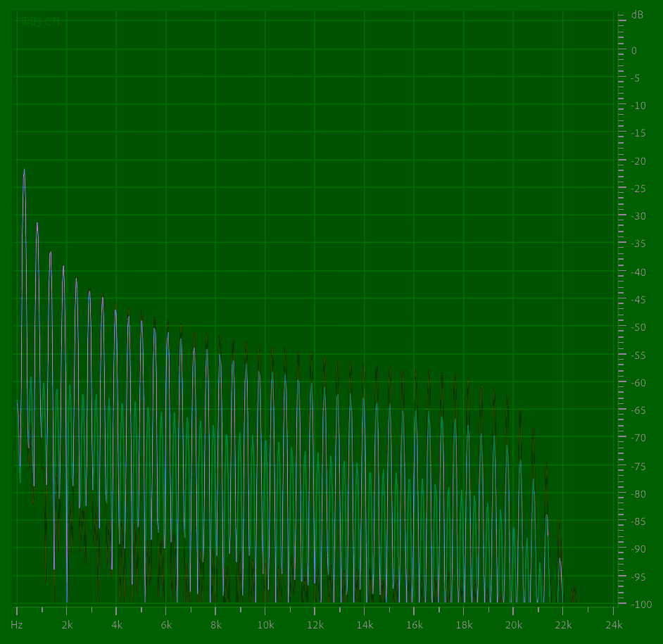The height and width of the screenshot is (644, 663).
Task: Click the "18k" frequency axis label
Action: tap(465, 625)
